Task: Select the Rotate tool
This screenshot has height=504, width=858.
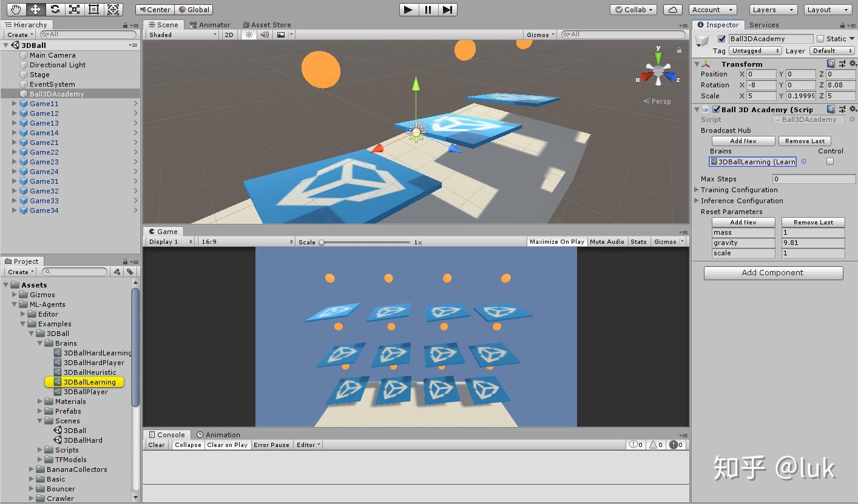Action: pyautogui.click(x=55, y=9)
